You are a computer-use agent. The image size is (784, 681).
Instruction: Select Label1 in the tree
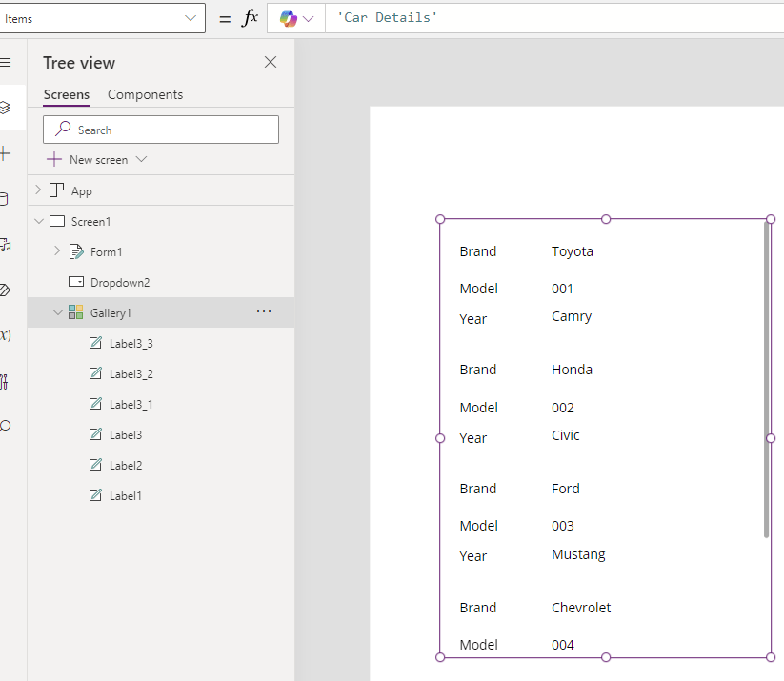[x=161, y=496]
